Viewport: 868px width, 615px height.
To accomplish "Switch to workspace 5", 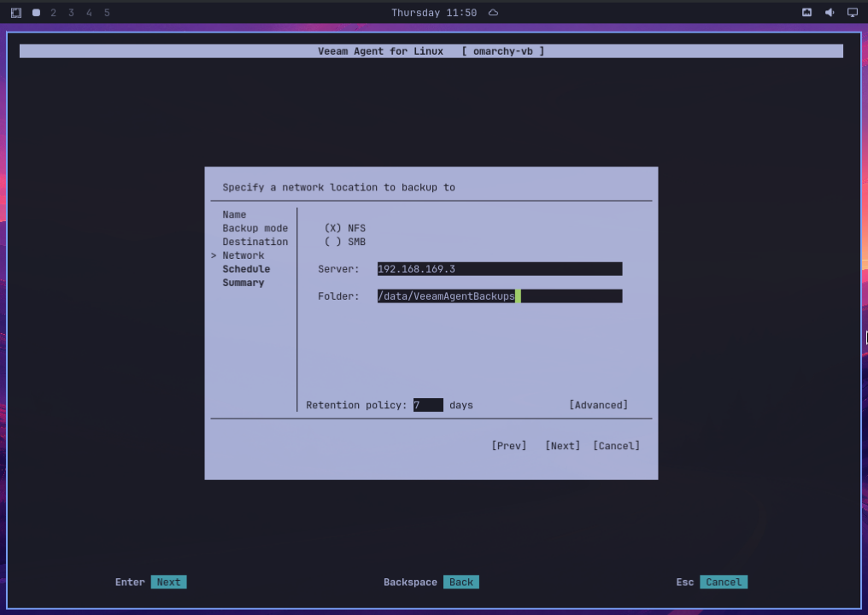I will click(x=107, y=12).
